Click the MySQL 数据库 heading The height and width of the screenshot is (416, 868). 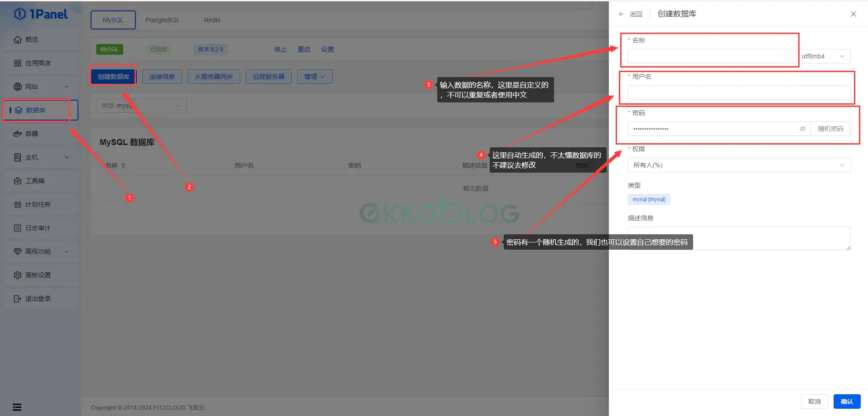127,142
